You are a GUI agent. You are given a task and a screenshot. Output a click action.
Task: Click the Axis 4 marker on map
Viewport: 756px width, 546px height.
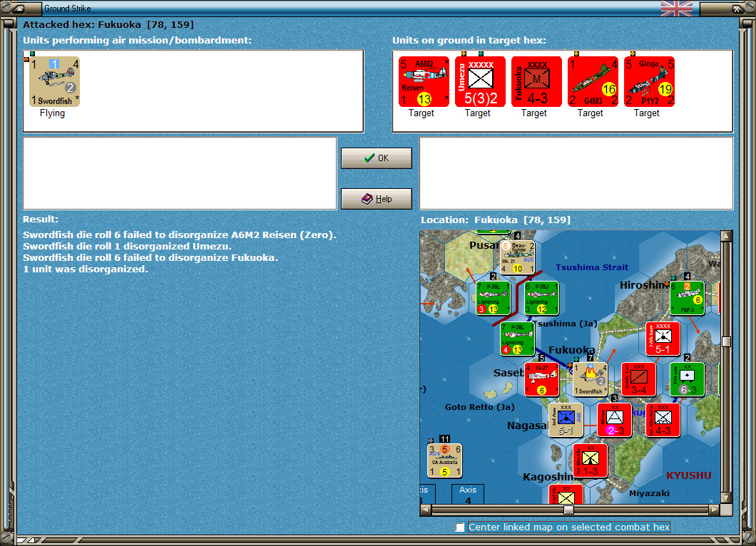(468, 495)
